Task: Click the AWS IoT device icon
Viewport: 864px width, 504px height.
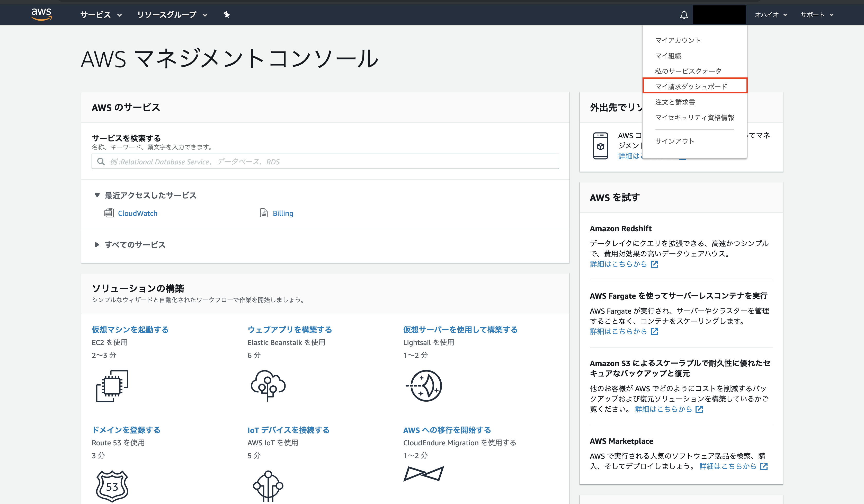Action: pos(268,486)
